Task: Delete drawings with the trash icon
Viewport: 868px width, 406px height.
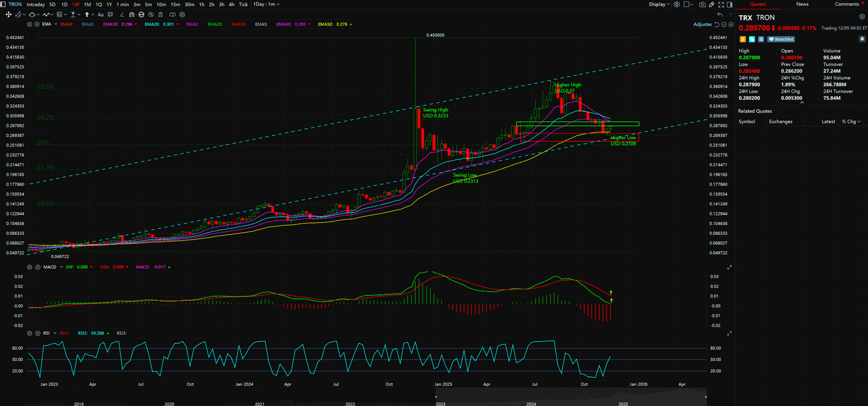Action: click(161, 15)
